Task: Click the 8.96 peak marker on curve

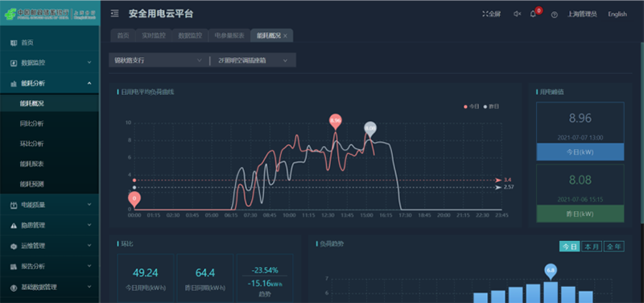Action: tap(335, 120)
